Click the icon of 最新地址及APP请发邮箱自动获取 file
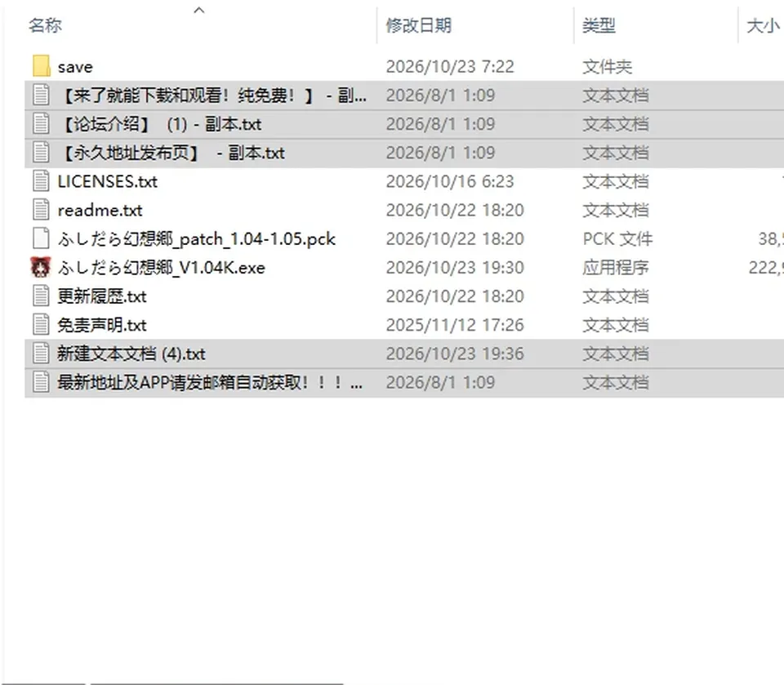Viewport: 784px width, 685px height. pos(41,382)
